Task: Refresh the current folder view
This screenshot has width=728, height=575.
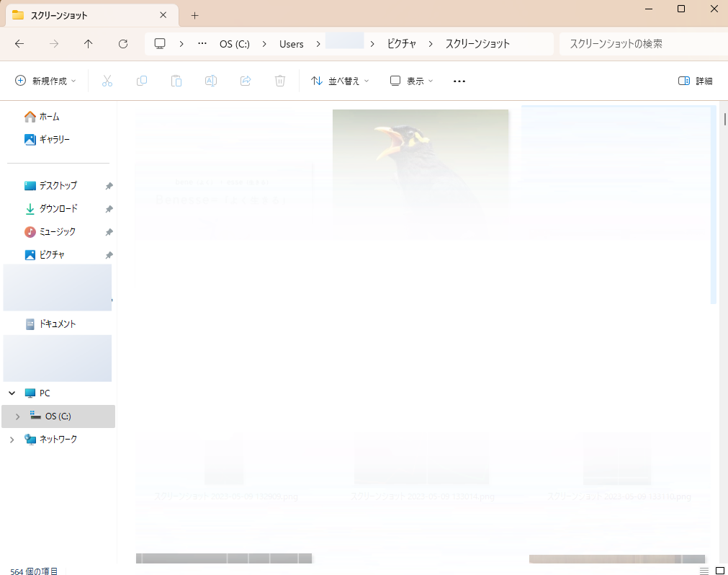Action: point(123,44)
